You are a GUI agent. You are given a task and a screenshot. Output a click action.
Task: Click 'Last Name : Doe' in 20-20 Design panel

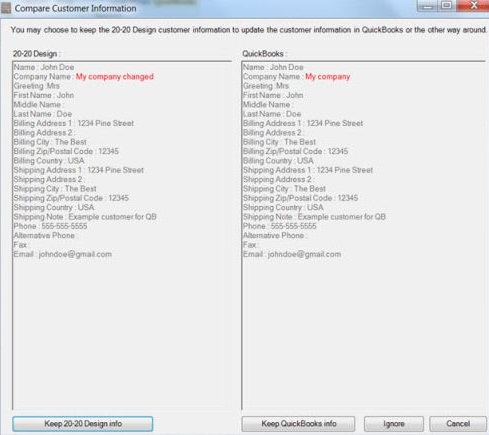tap(43, 114)
